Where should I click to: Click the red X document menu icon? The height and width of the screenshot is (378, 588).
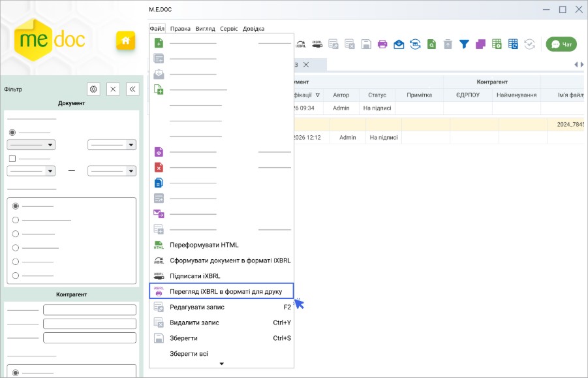point(159,167)
